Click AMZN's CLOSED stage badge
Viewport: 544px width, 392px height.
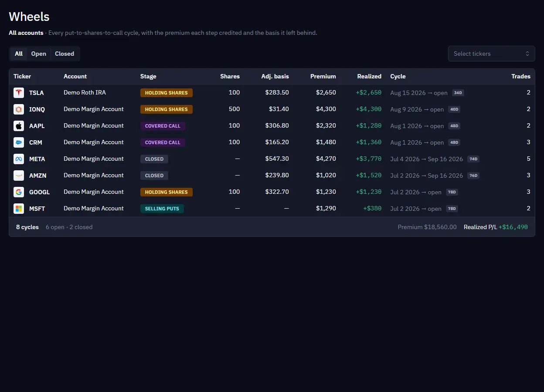(154, 176)
